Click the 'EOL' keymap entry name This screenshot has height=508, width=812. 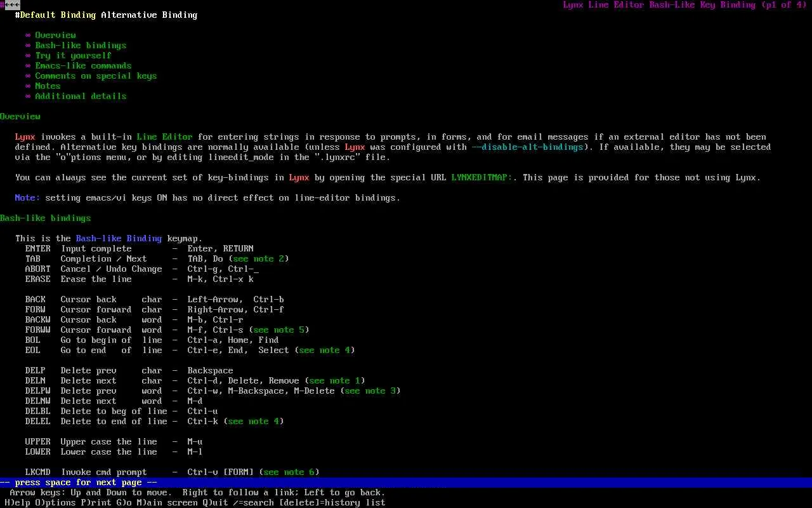tap(33, 351)
